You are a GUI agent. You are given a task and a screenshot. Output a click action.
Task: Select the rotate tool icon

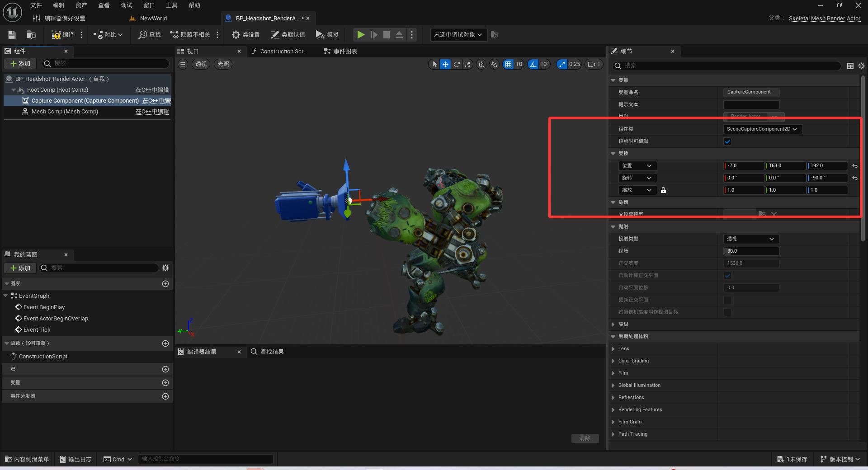(x=457, y=64)
